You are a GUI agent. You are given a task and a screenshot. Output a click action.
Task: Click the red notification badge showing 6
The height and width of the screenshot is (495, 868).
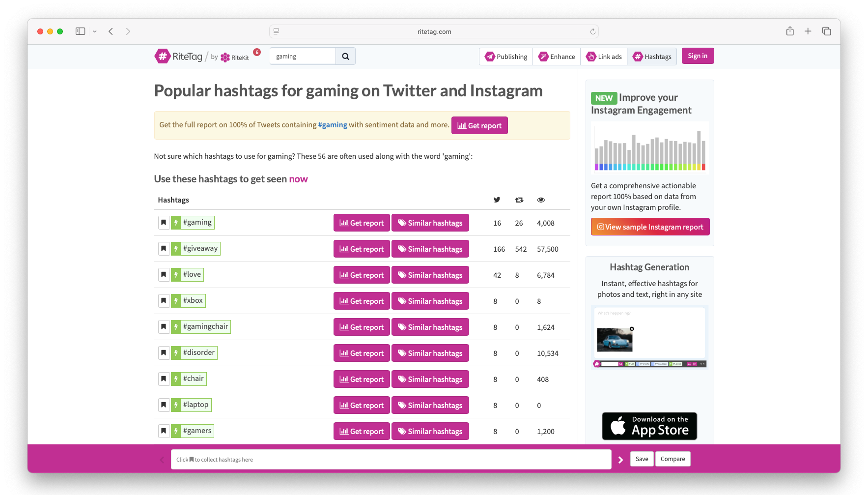point(257,52)
